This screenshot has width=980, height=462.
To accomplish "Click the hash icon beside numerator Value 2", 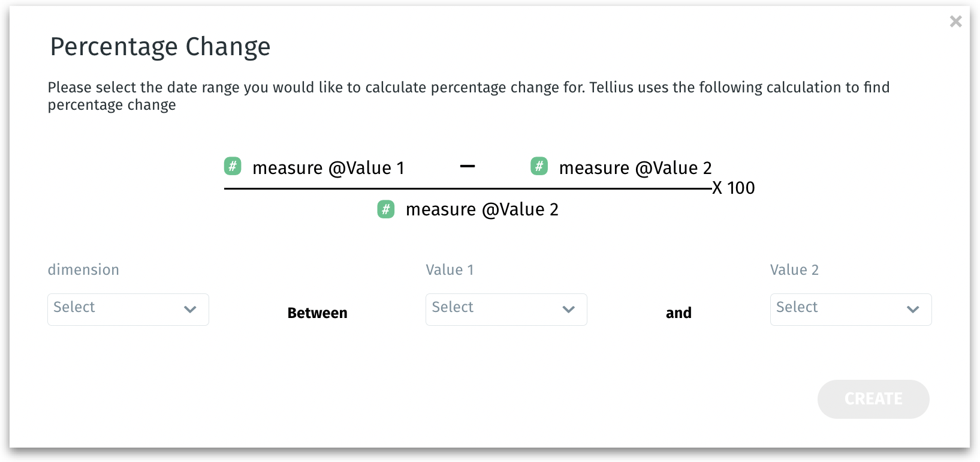I will [x=539, y=166].
